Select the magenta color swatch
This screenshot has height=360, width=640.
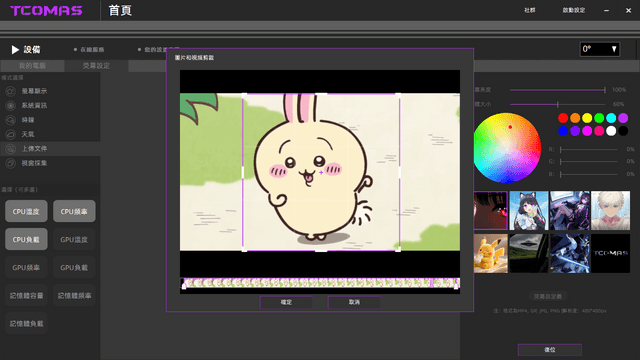click(587, 131)
